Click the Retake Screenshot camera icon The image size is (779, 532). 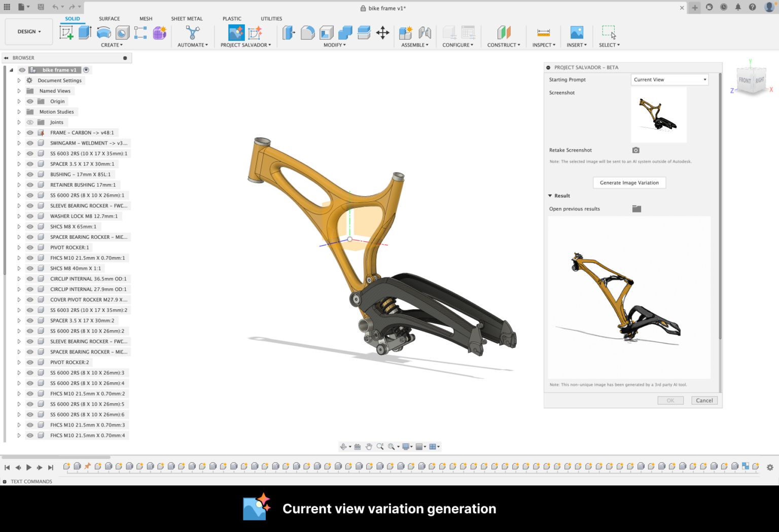[x=635, y=150]
